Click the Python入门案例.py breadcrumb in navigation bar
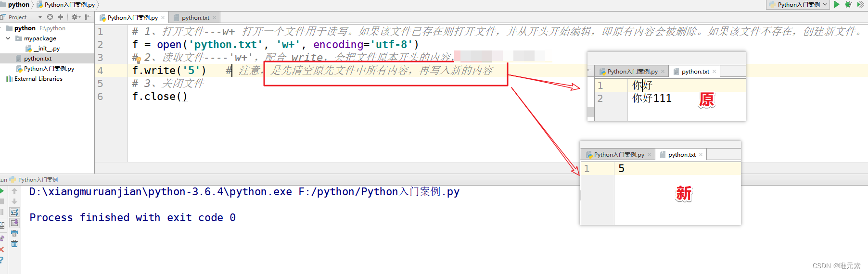 66,4
